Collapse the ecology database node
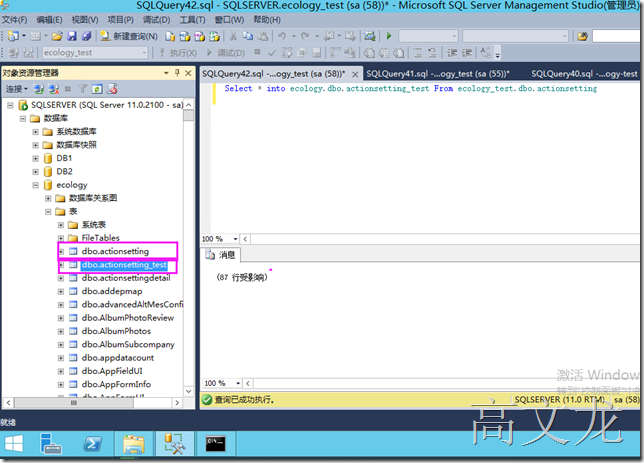644x463 pixels. click(36, 185)
